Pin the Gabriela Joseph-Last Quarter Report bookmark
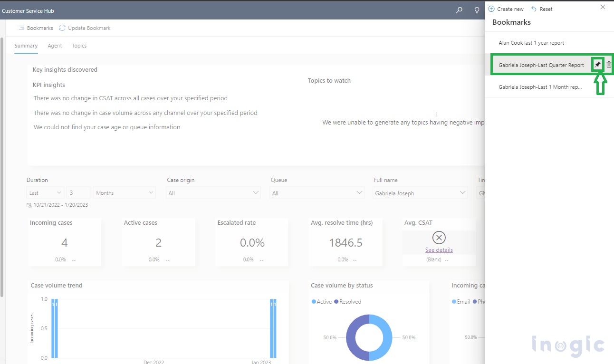 pyautogui.click(x=598, y=65)
